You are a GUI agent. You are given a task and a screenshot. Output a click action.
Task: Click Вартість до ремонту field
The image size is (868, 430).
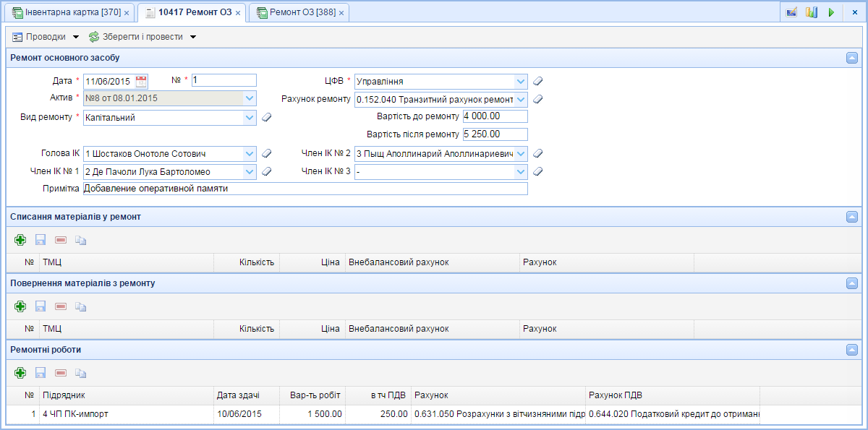click(495, 116)
